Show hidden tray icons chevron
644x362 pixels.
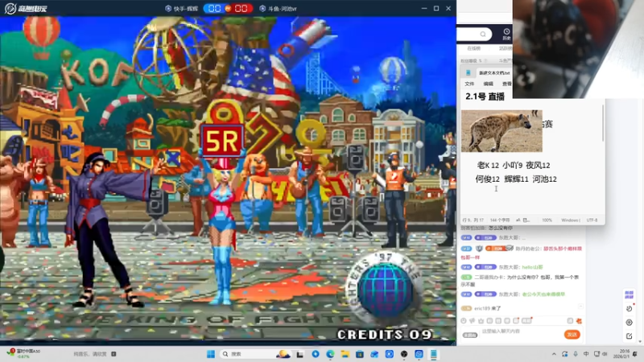[x=554, y=354]
